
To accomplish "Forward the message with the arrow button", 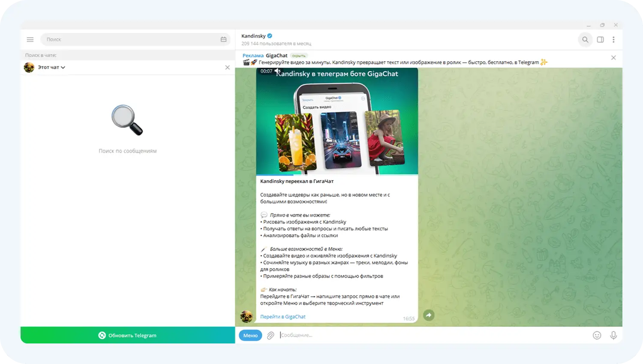I will click(x=429, y=315).
